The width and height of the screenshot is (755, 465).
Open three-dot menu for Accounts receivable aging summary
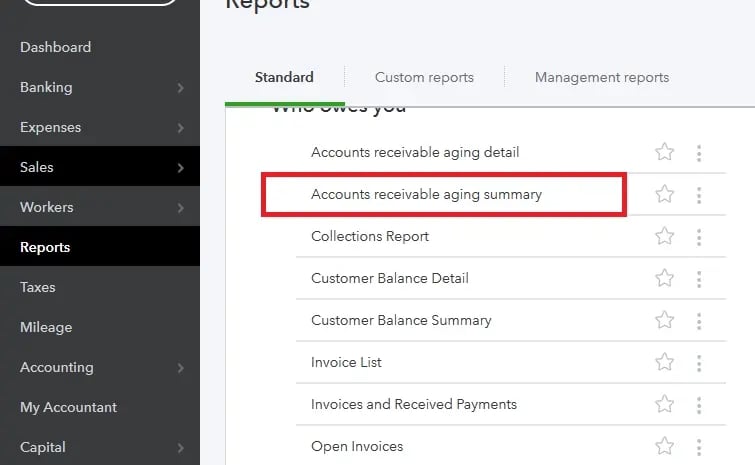click(x=699, y=195)
